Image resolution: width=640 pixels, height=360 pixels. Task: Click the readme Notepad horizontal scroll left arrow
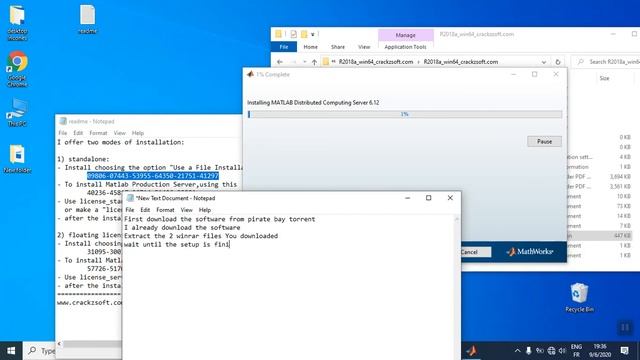pos(59,344)
